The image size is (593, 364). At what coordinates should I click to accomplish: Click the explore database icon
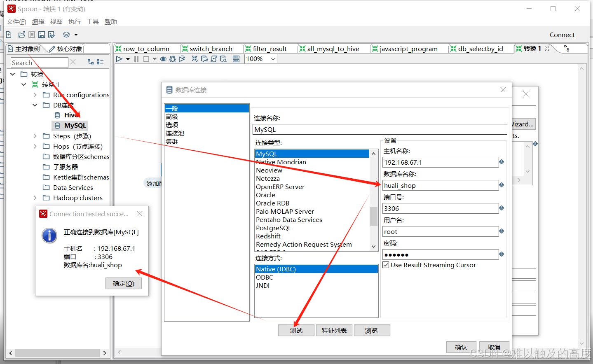[x=223, y=59]
